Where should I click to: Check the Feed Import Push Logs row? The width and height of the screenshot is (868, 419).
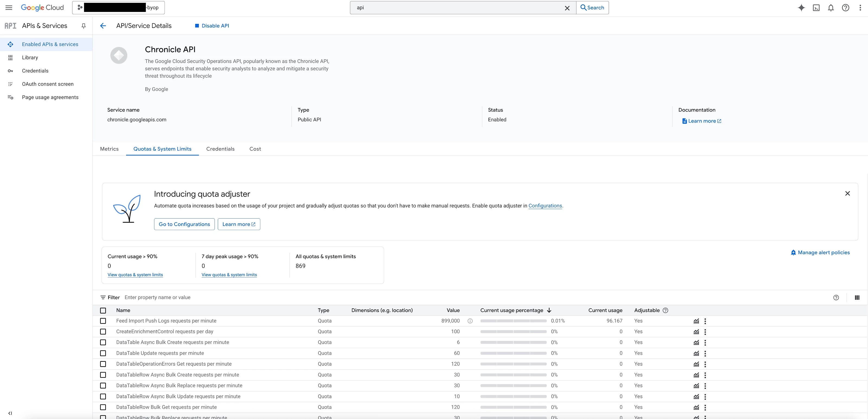(x=103, y=321)
